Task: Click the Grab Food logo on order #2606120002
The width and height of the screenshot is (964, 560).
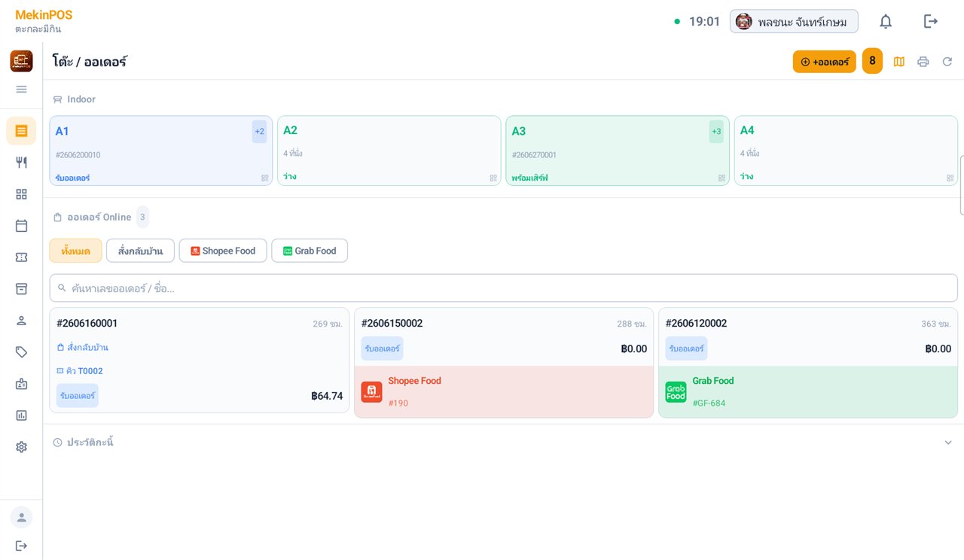Action: (x=676, y=392)
